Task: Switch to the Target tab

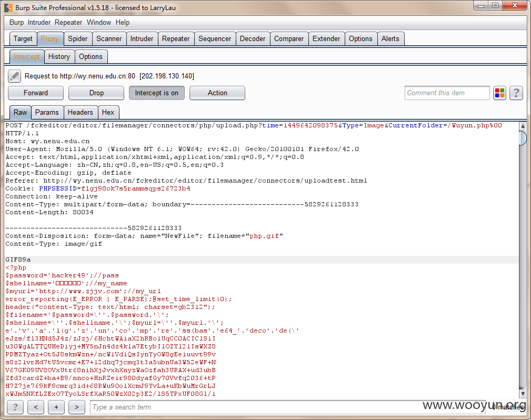Action: [23, 38]
